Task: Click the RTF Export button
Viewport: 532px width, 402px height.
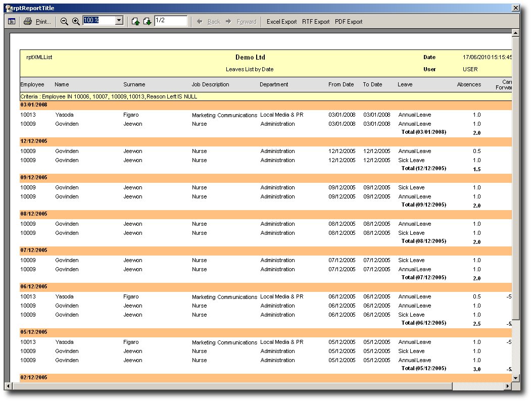Action: click(316, 22)
